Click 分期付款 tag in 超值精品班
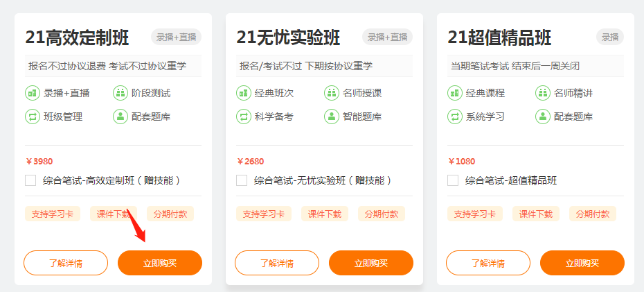Viewport: 644px width, 292px height. click(x=593, y=214)
